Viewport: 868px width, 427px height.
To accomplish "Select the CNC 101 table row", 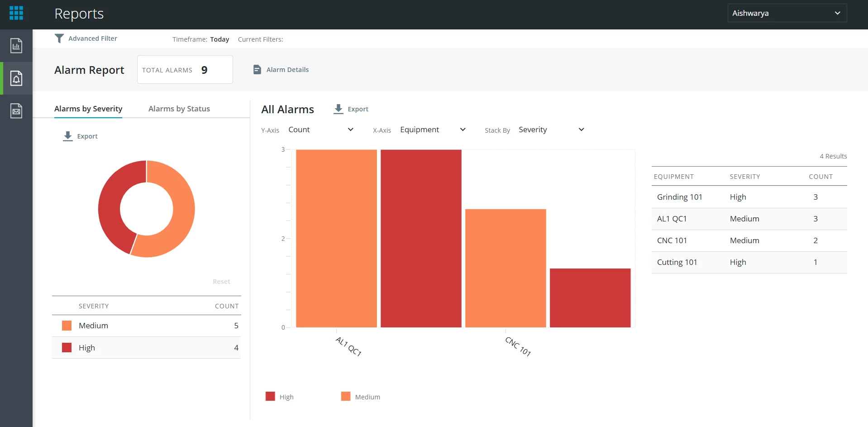I will click(749, 240).
